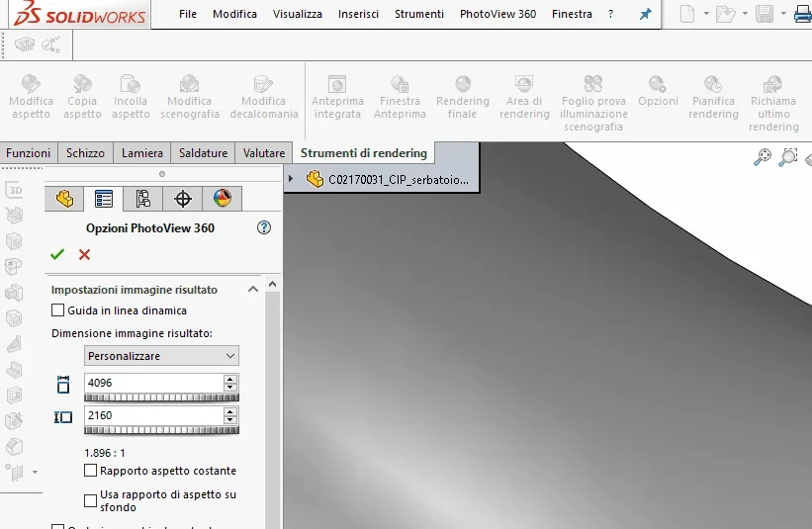Click the Rendering finale button
This screenshot has width=812, height=529.
463,98
